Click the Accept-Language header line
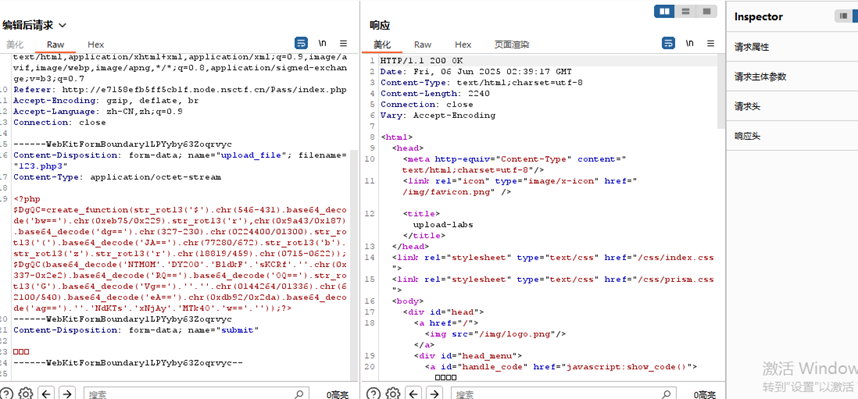The image size is (858, 399). (x=97, y=111)
